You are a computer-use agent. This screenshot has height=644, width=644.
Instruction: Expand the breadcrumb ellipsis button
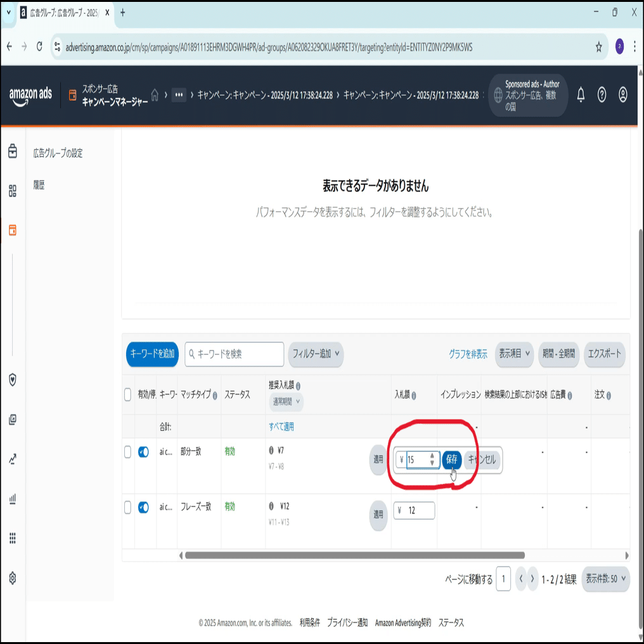tap(179, 95)
